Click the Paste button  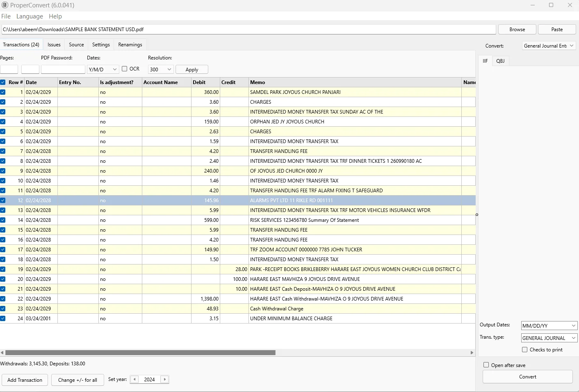tap(557, 30)
